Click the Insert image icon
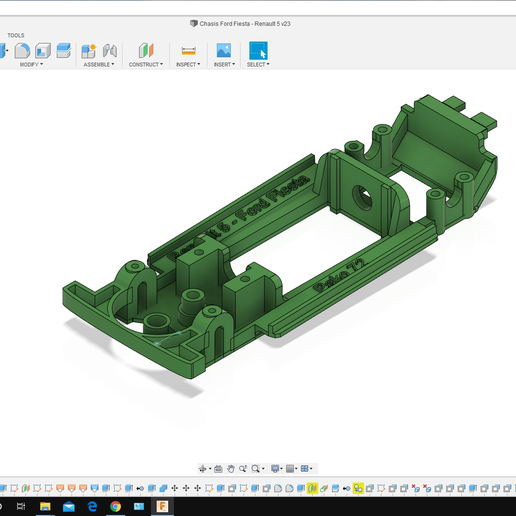This screenshot has height=516, width=516. click(224, 50)
